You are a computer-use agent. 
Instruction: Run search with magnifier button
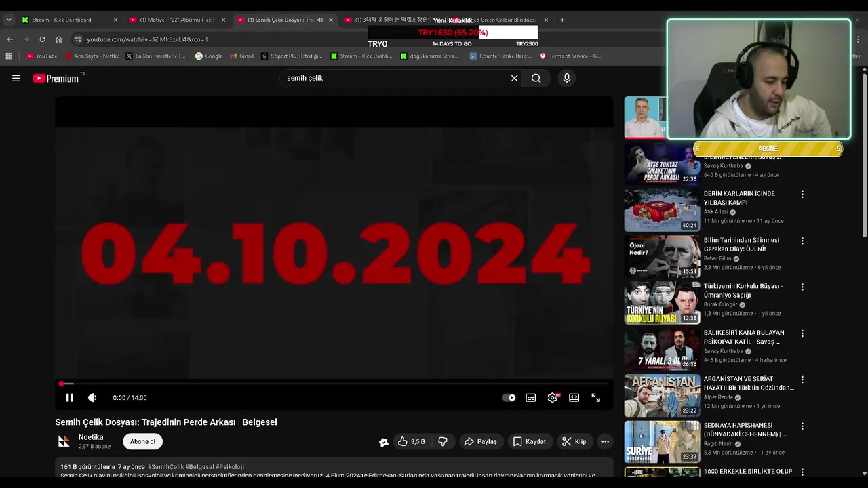pyautogui.click(x=536, y=78)
